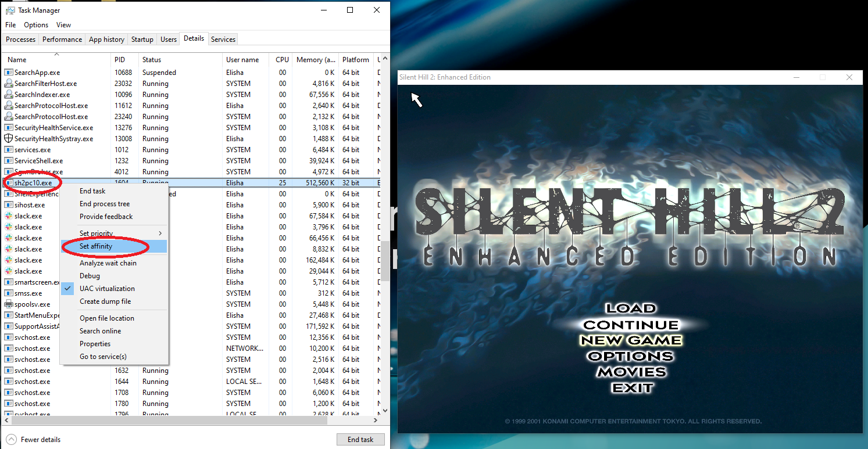
Task: Click the sihost.exe process icon
Action: [9, 205]
